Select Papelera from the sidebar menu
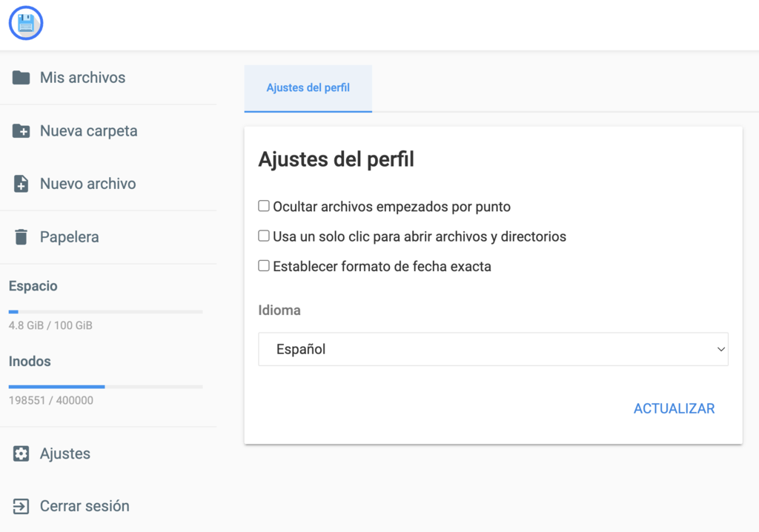 pyautogui.click(x=68, y=236)
